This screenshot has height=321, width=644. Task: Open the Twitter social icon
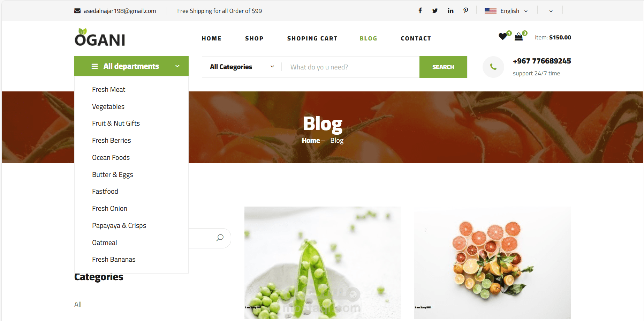pos(435,10)
